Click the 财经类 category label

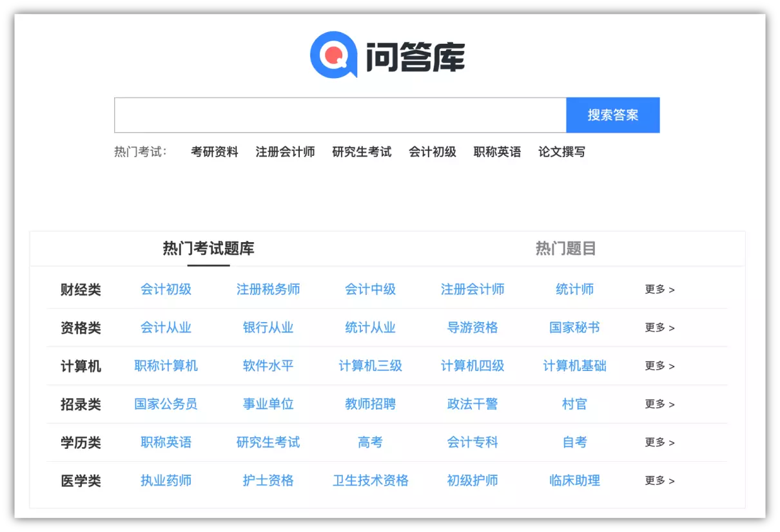tap(81, 290)
